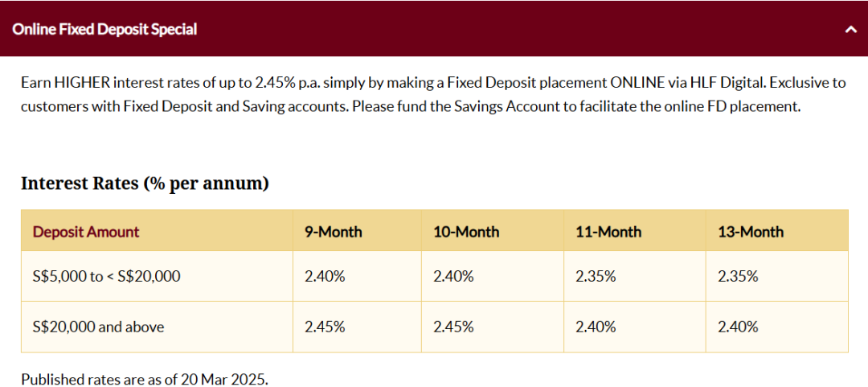Click the 10-Month column header
868x387 pixels.
point(466,231)
